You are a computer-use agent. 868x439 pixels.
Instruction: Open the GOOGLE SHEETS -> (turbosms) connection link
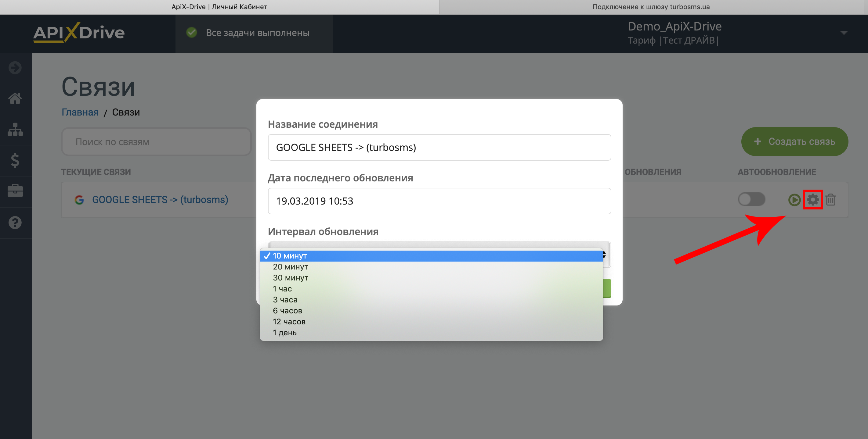pyautogui.click(x=160, y=200)
